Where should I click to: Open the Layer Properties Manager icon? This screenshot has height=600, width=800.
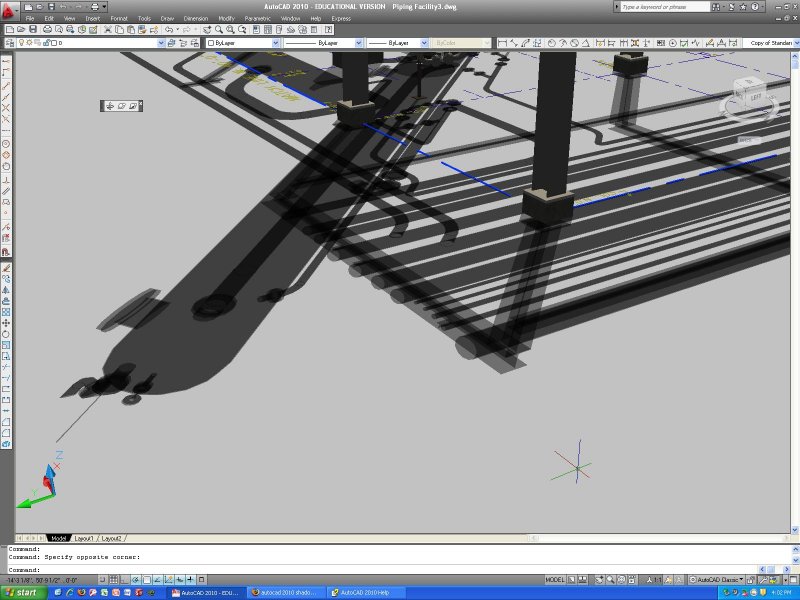pyautogui.click(x=8, y=44)
